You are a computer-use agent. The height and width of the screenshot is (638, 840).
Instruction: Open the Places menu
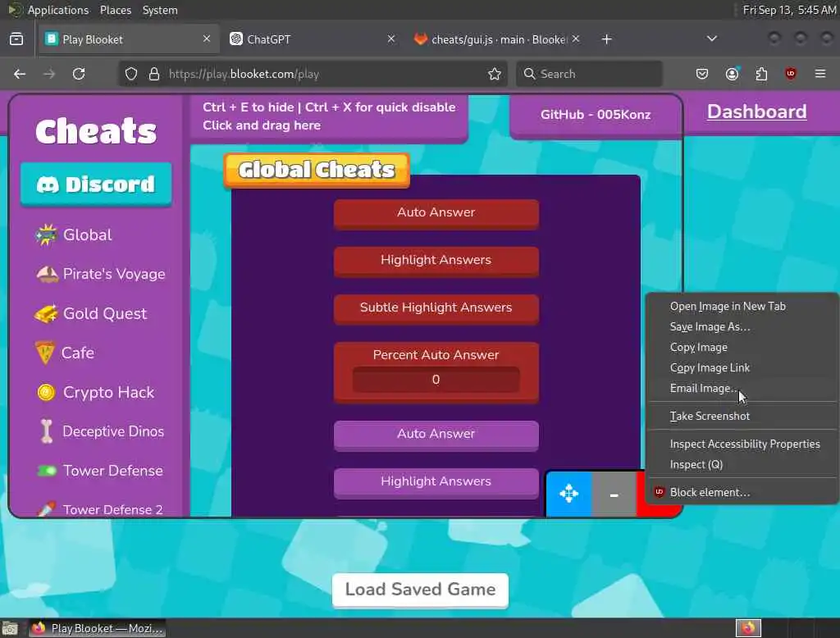coord(115,10)
